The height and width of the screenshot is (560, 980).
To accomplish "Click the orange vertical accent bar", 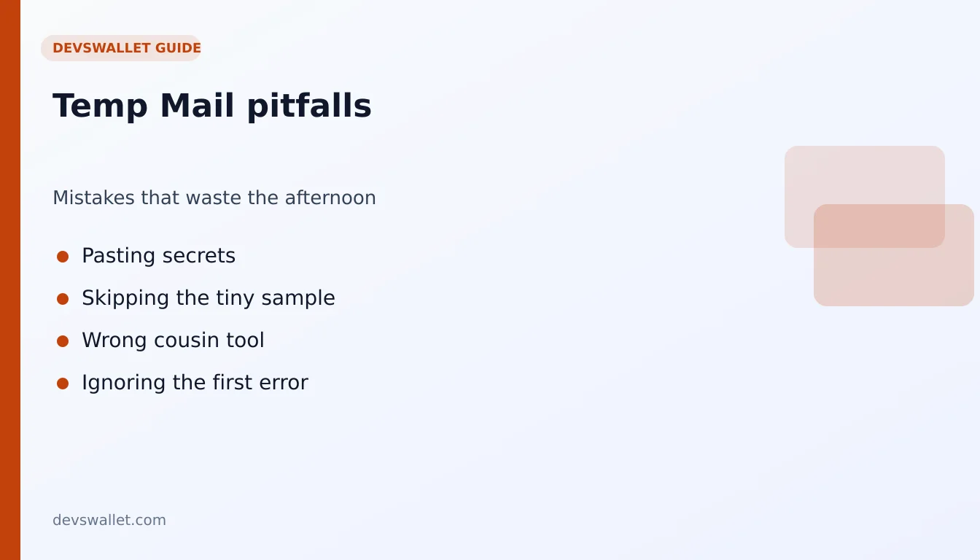I will point(10,280).
